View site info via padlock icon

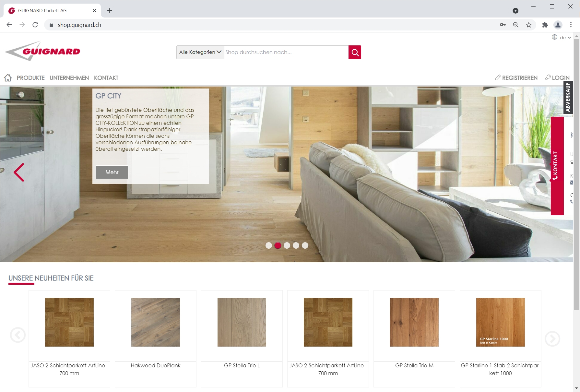pos(51,25)
